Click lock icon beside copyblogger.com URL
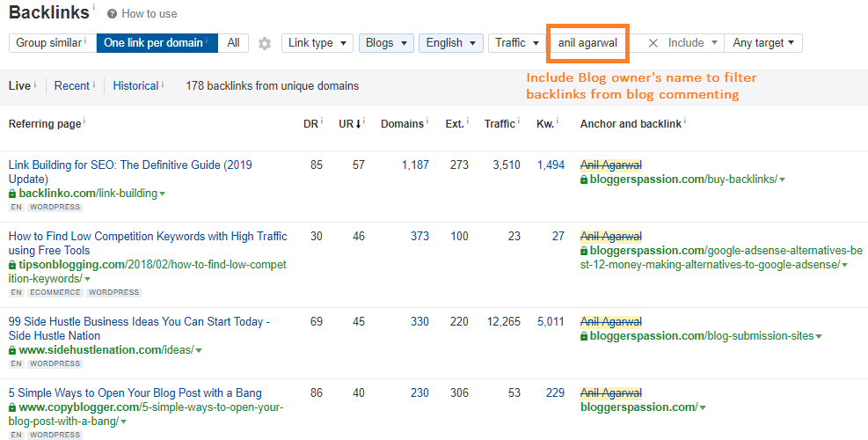The height and width of the screenshot is (440, 868). pos(12,407)
